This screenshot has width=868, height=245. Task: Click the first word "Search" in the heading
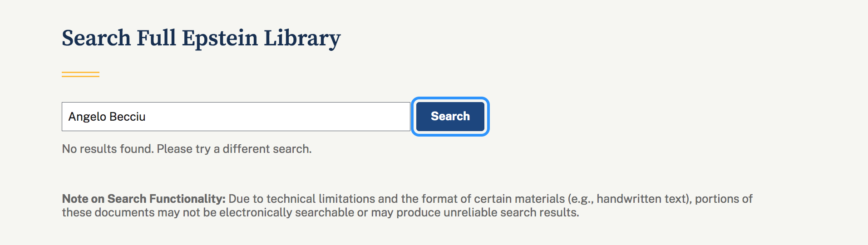(x=96, y=38)
